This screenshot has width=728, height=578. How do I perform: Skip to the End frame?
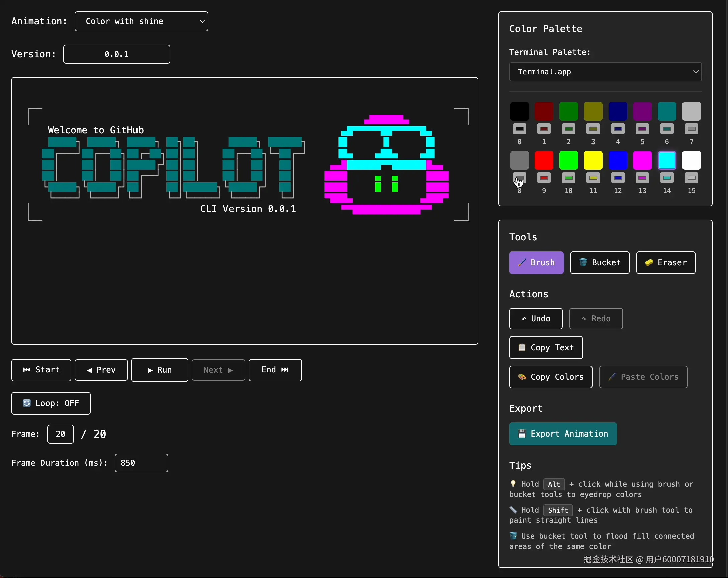pos(275,370)
